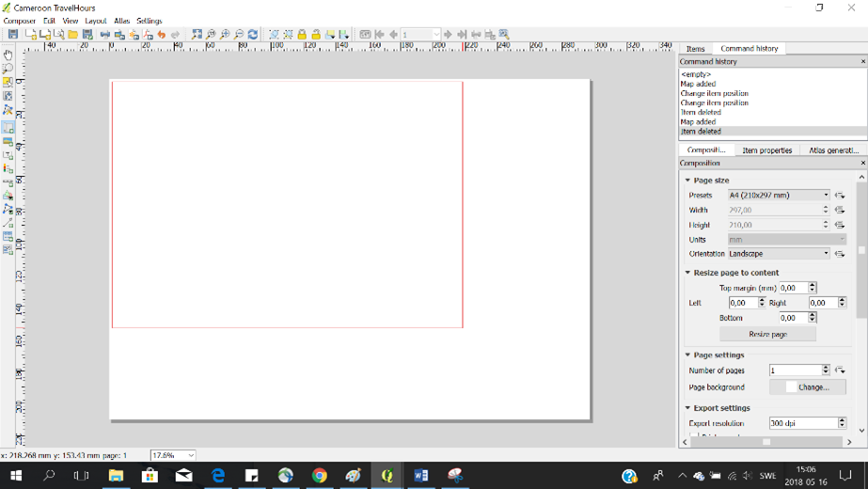Open the Align selected items tool

[344, 35]
